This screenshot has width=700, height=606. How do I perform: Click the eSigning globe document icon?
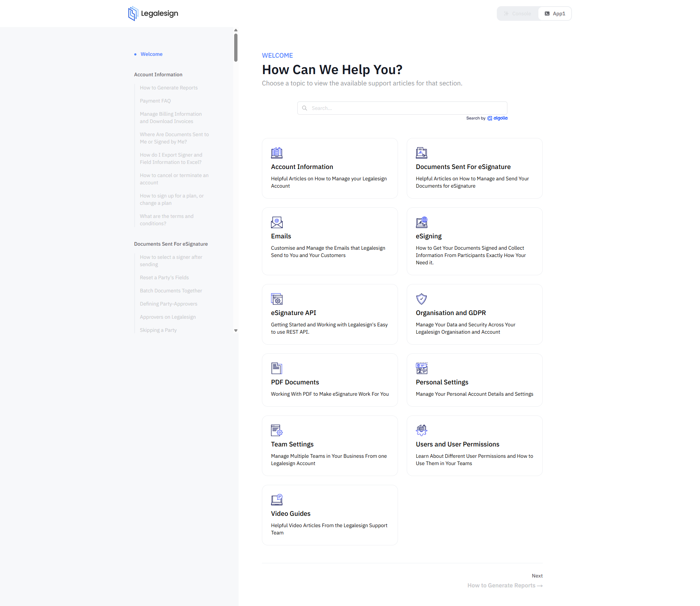(x=421, y=222)
